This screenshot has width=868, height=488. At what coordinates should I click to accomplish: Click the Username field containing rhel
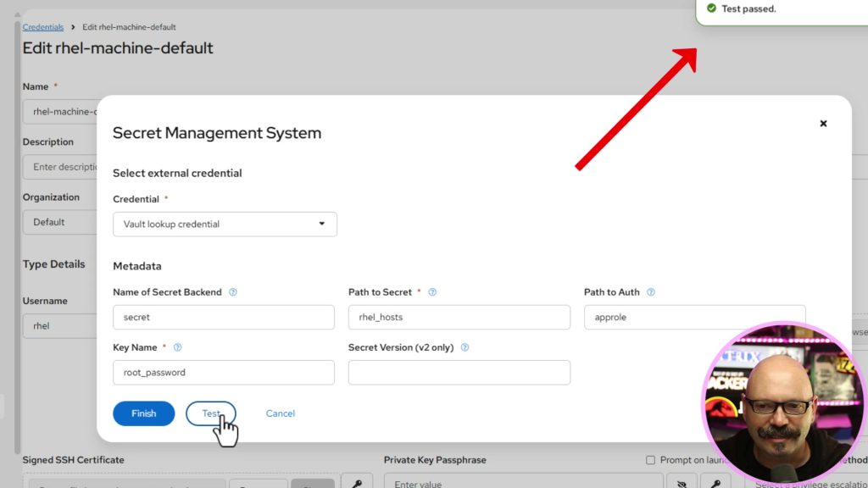[x=60, y=326]
